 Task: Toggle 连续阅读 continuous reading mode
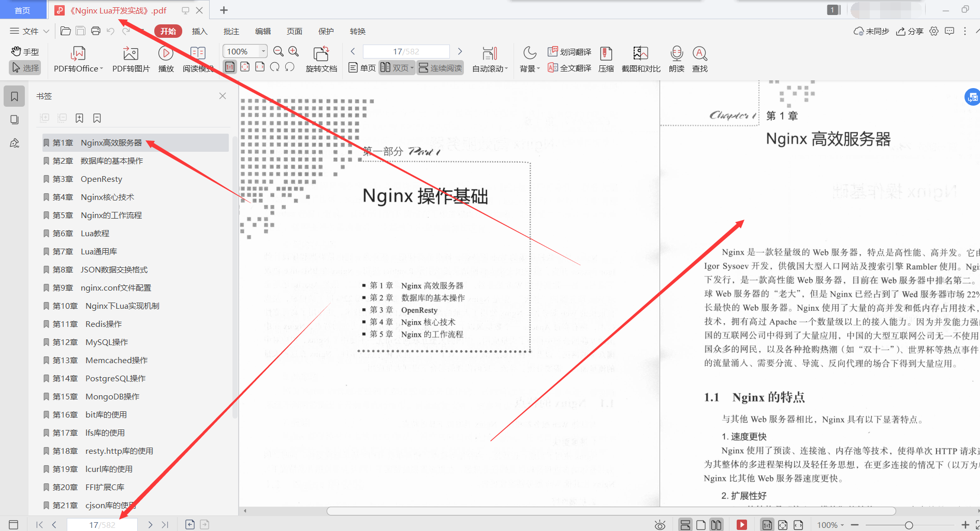(x=440, y=68)
